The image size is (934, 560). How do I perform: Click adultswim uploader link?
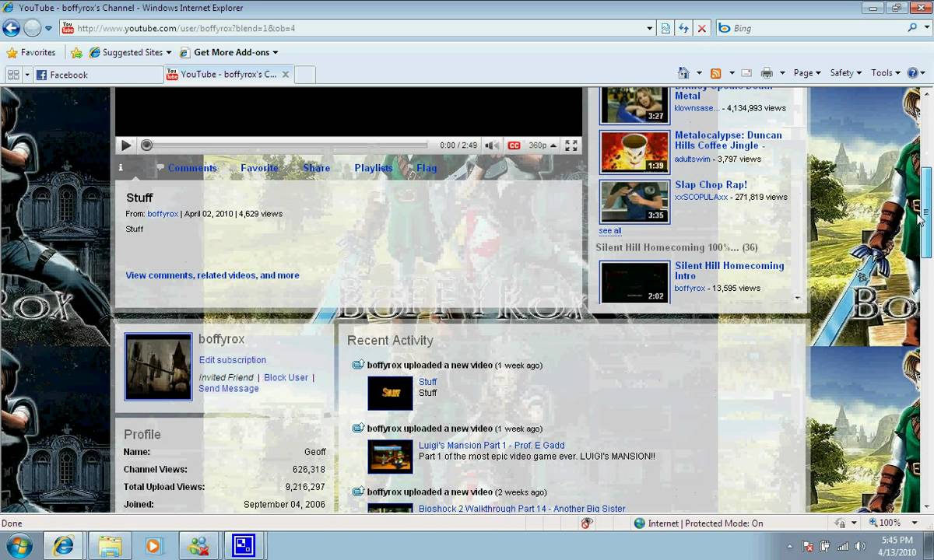pos(694,159)
